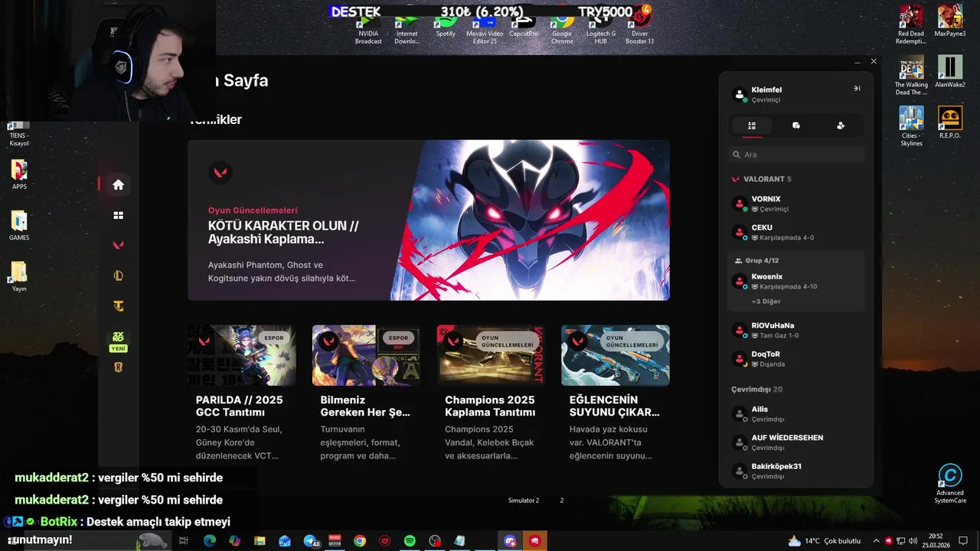Open Red Dead Redemption desktop icon
Screen dimensions: 980x551
pyautogui.click(x=911, y=25)
